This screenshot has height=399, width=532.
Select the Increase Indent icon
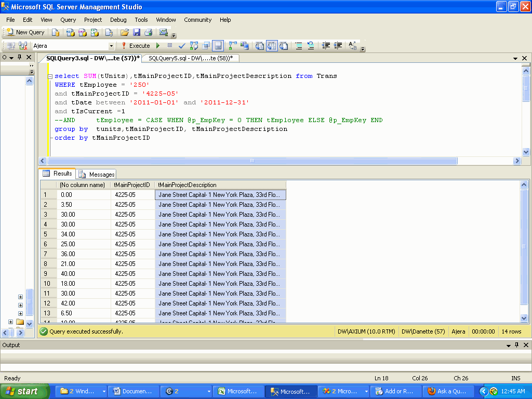point(338,46)
